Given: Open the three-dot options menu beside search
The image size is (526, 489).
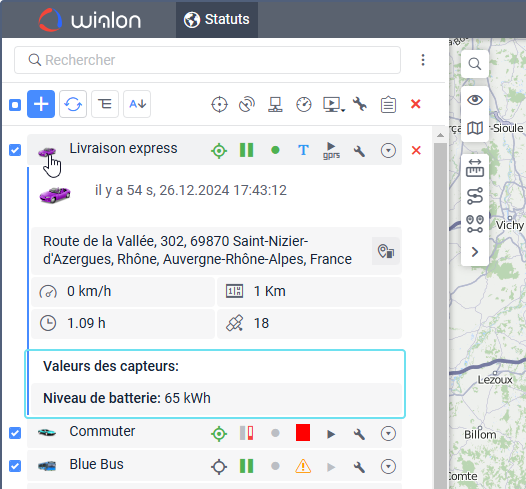Looking at the screenshot, I should (423, 60).
